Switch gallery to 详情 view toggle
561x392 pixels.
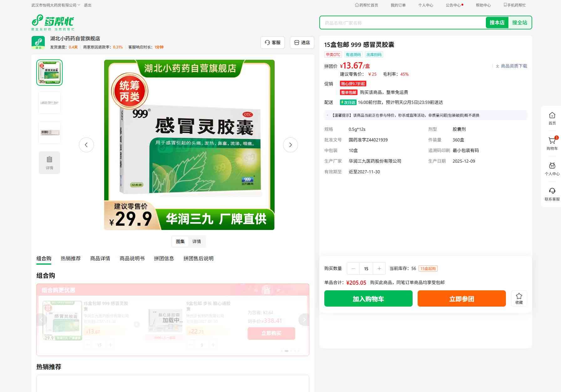pos(197,242)
